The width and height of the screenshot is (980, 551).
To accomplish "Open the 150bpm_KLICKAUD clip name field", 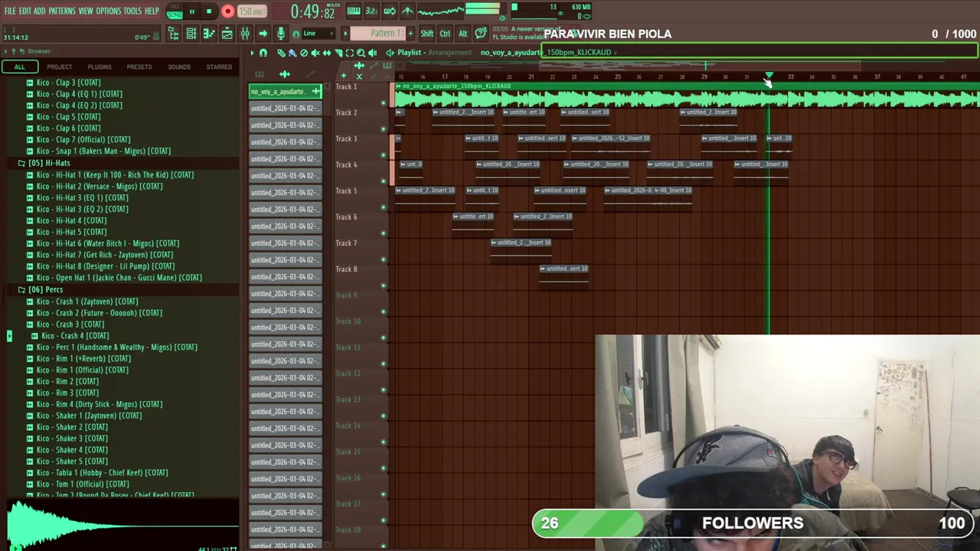I will coord(760,52).
